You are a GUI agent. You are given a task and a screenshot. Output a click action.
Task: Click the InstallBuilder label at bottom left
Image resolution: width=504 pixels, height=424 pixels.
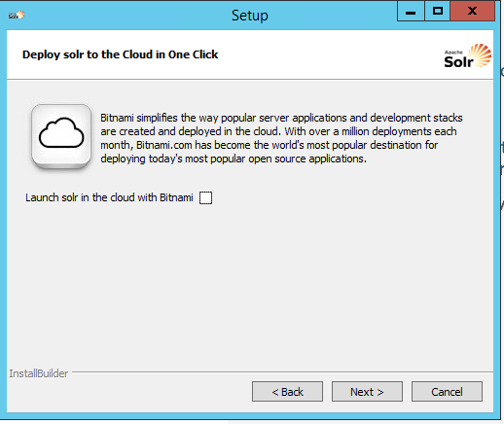pyautogui.click(x=39, y=373)
